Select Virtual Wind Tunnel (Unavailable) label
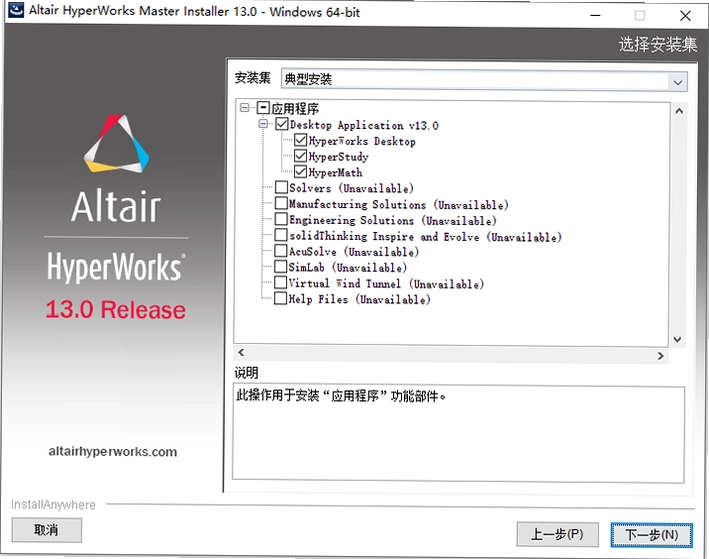Screen dimensions: 709x559 pos(386,284)
